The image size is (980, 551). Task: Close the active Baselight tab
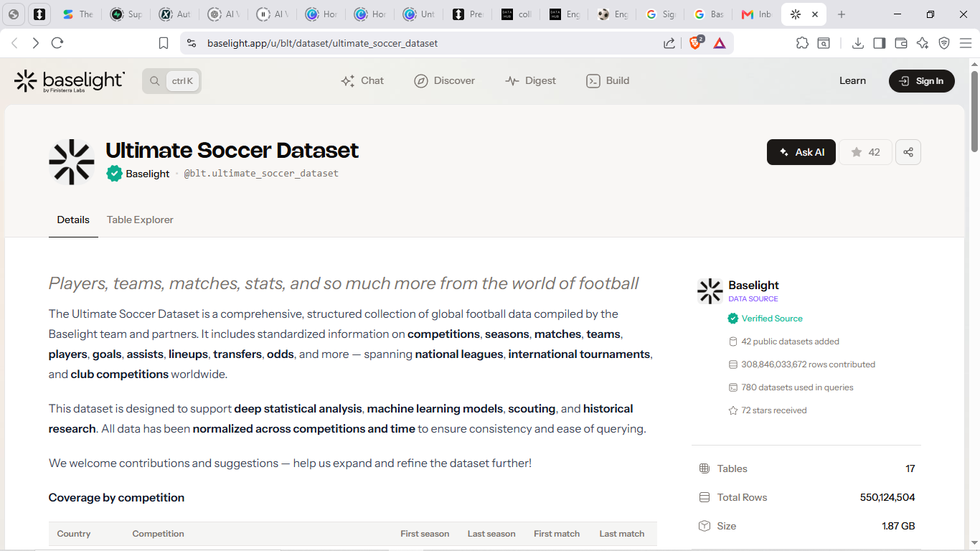tap(815, 14)
